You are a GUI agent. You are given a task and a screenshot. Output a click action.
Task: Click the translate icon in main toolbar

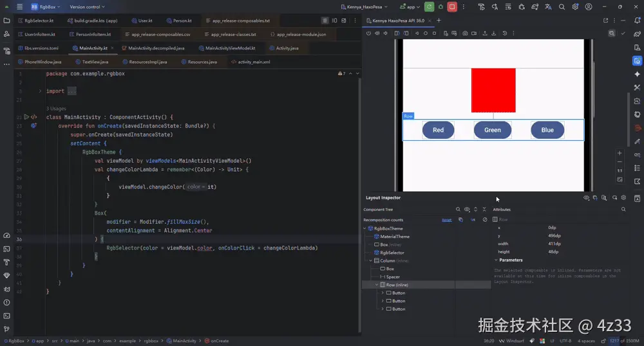548,6
